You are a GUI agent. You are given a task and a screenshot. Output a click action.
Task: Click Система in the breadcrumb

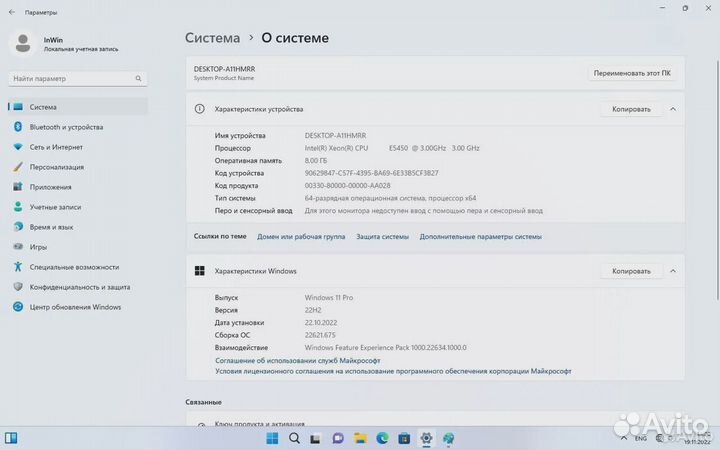(213, 38)
